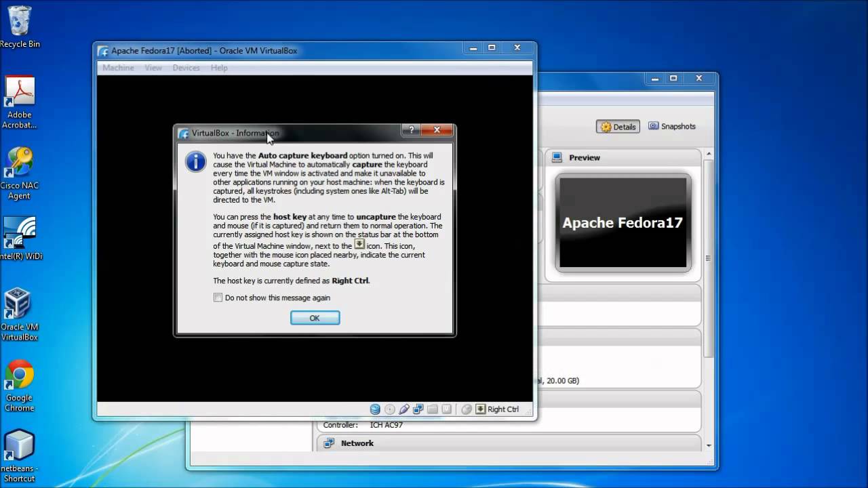The image size is (868, 488).
Task: Open the Machine menu
Action: tap(118, 68)
